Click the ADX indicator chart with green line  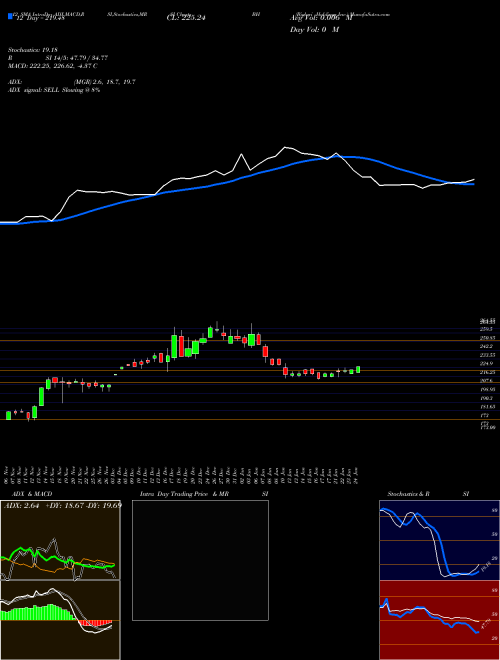pos(60,540)
